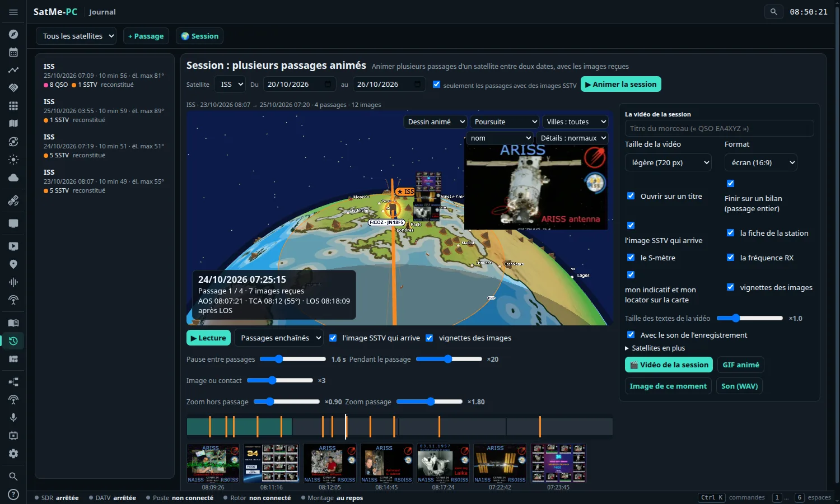Click the 'Titre du morceau' input field

719,128
